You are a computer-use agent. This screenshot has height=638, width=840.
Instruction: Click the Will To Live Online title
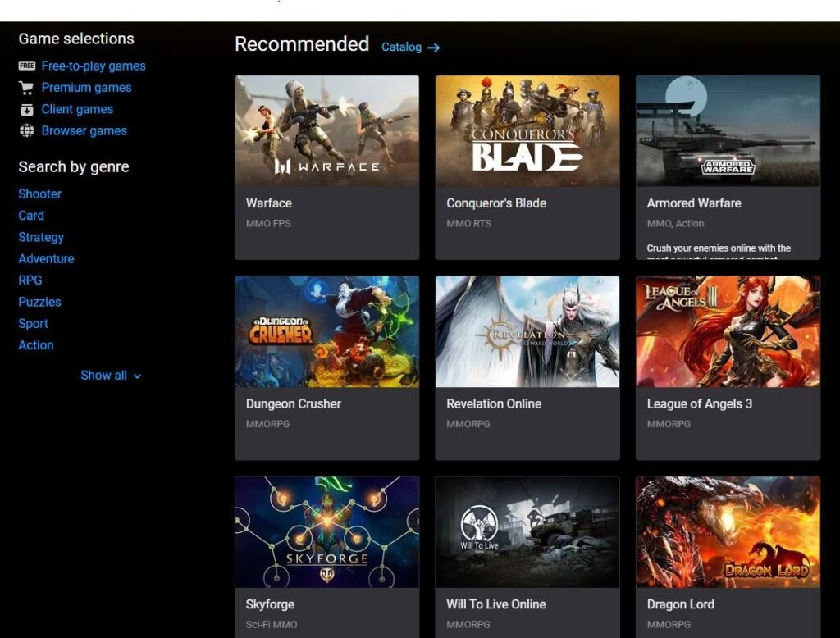(496, 604)
